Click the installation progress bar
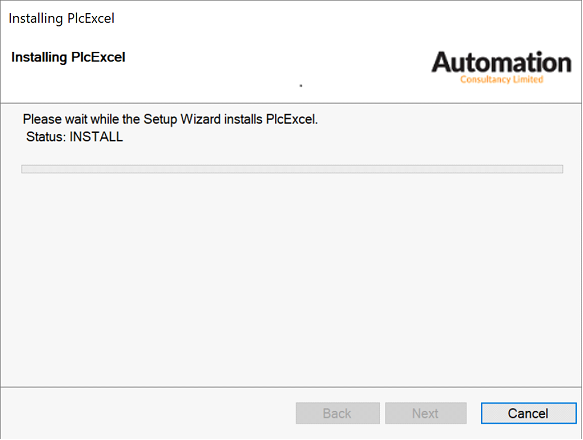The width and height of the screenshot is (583, 440). click(292, 169)
